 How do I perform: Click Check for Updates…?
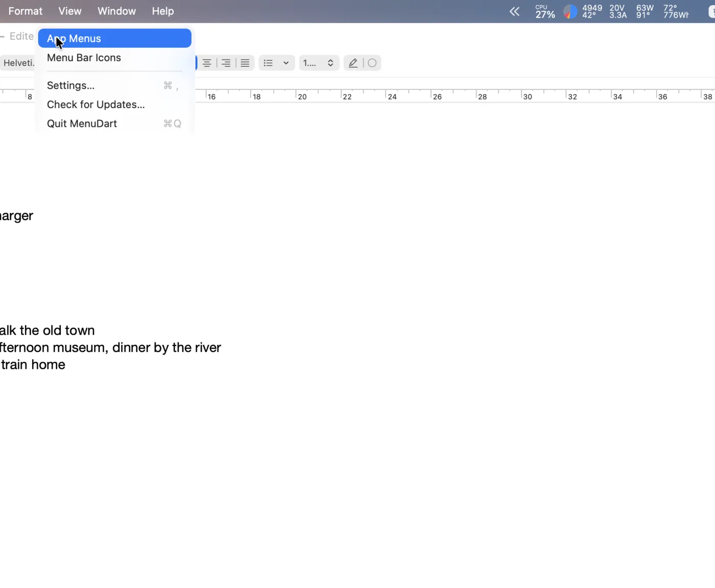coord(115,104)
